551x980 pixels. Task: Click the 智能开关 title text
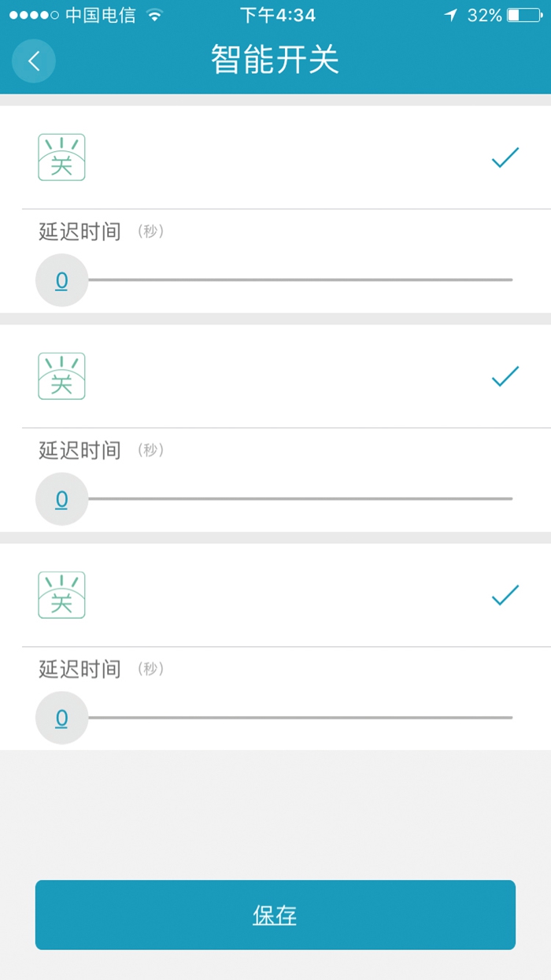pos(275,61)
